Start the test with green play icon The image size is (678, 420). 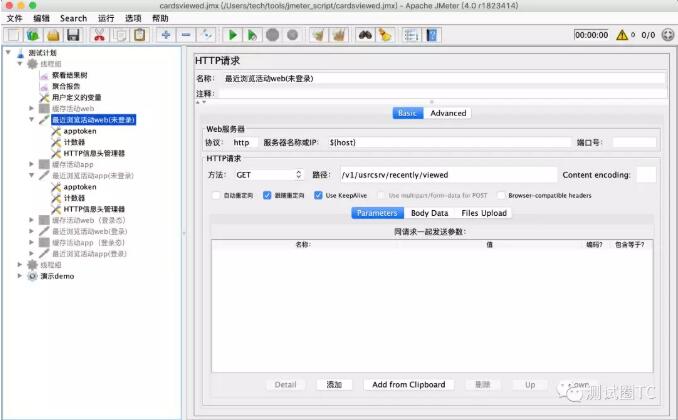point(232,35)
